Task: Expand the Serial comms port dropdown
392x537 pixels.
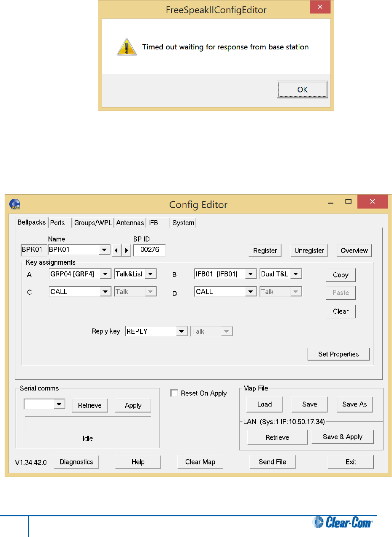Action: 60,405
